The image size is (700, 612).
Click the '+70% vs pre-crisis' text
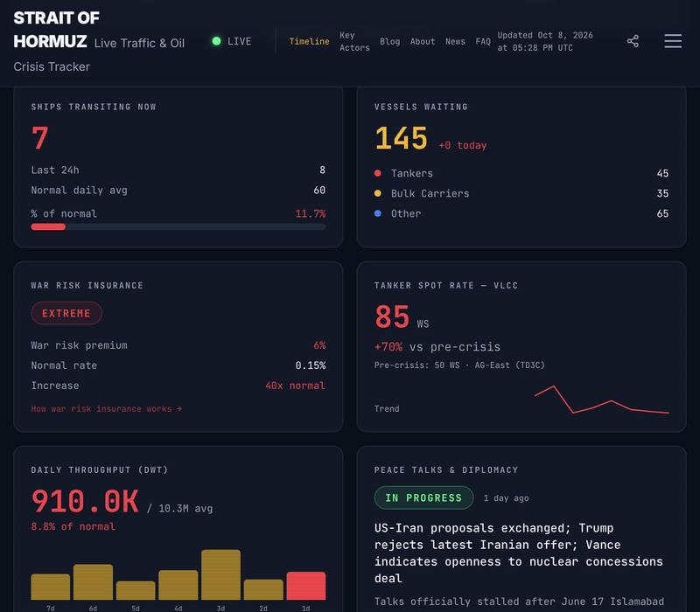437,347
